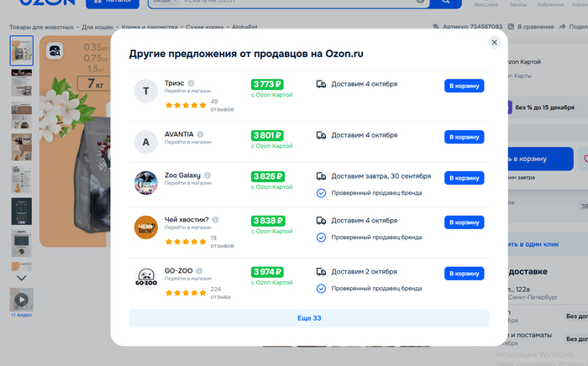The height and width of the screenshot is (366, 588).
Task: Play the product video thumbnail
Action: click(21, 300)
